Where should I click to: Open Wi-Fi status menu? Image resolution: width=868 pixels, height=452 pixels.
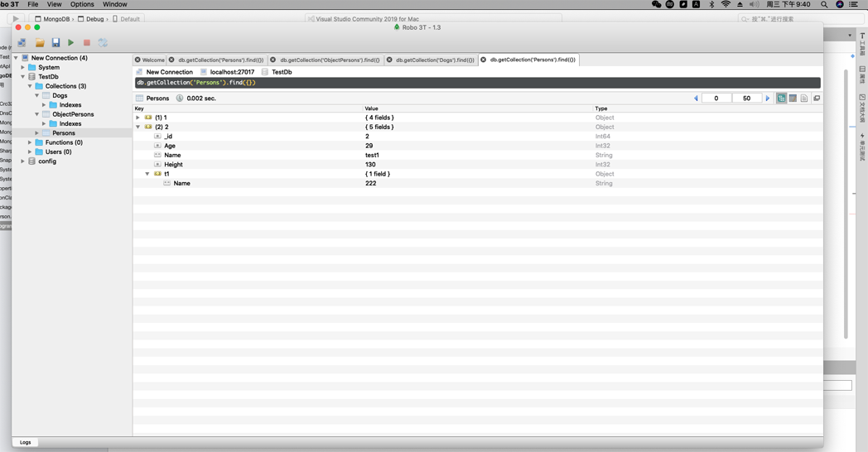(726, 4)
